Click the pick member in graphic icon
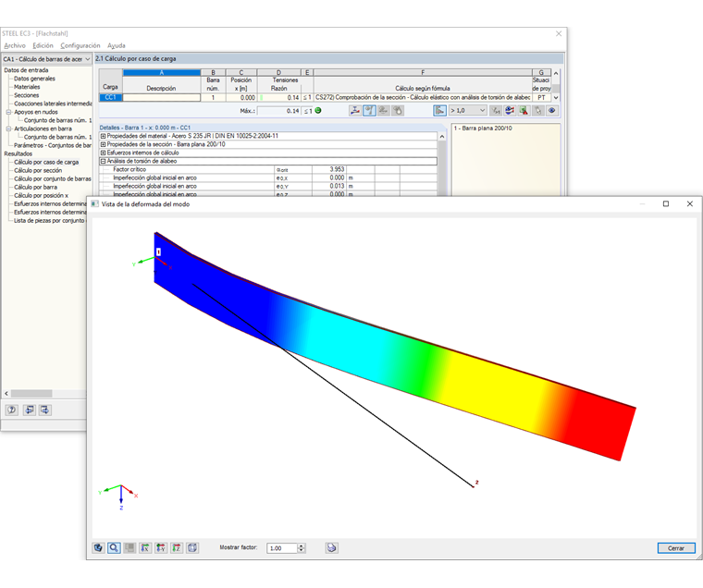Image resolution: width=703 pixels, height=588 pixels. click(538, 110)
